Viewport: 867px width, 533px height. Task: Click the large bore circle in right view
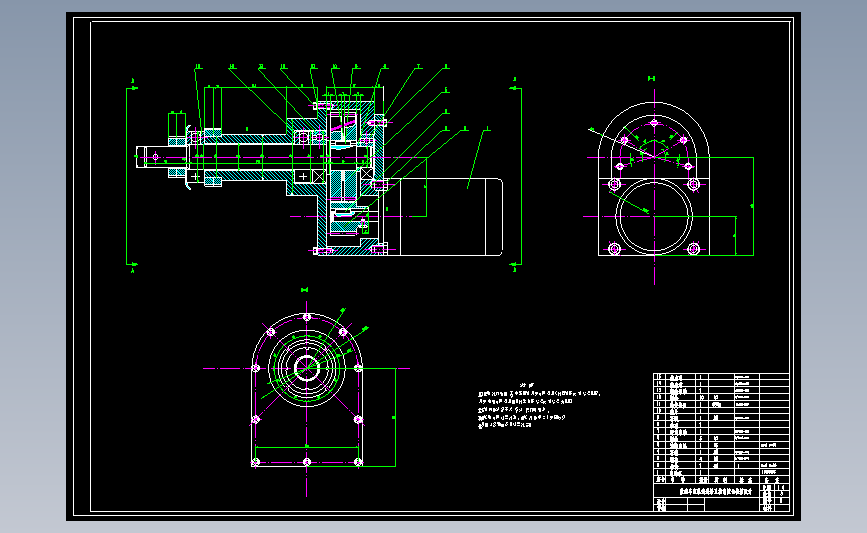point(654,217)
